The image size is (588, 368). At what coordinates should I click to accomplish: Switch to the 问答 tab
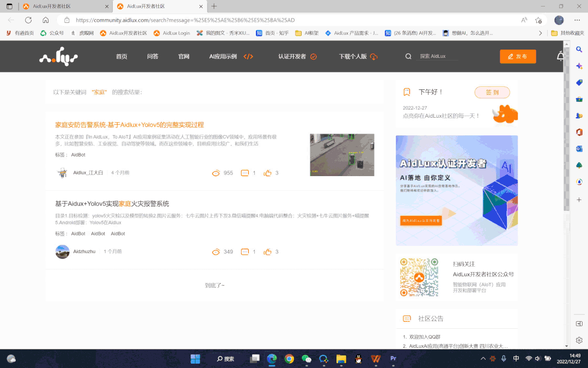(152, 56)
